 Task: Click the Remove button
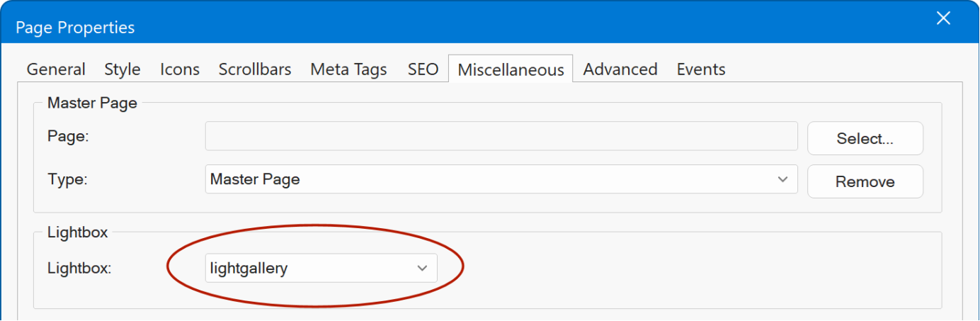[865, 181]
